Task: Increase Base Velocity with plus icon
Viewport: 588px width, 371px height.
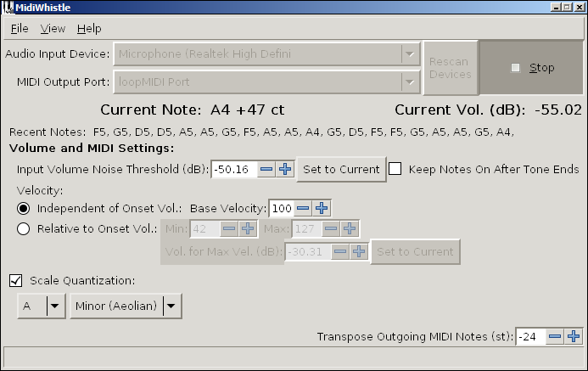Action: pos(322,208)
